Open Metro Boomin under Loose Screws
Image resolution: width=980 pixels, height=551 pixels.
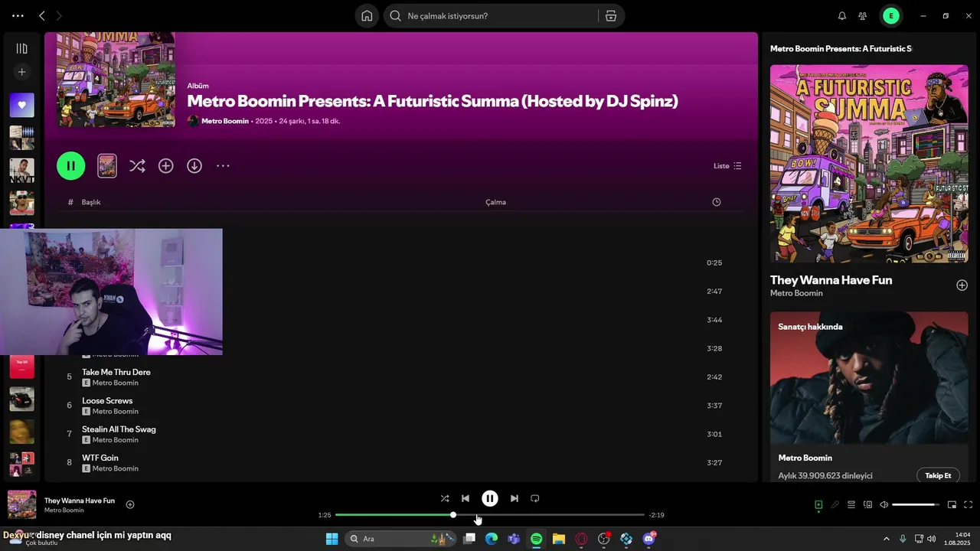click(115, 412)
